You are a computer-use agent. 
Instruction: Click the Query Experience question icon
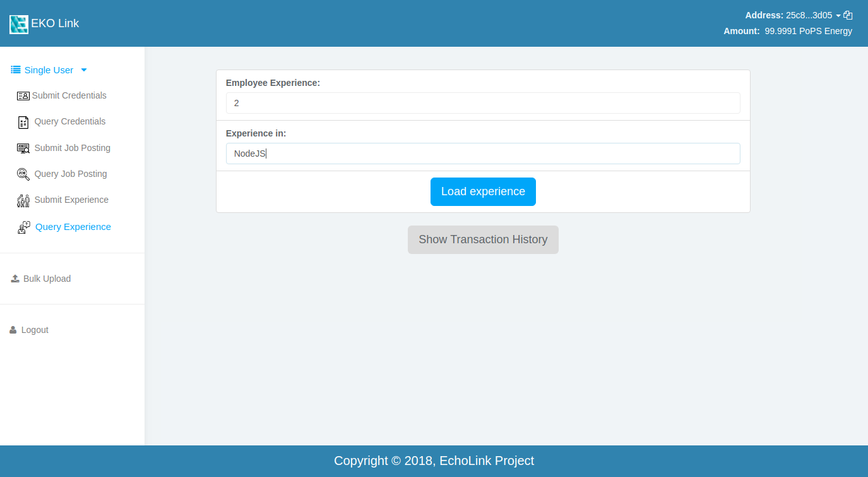click(x=24, y=227)
